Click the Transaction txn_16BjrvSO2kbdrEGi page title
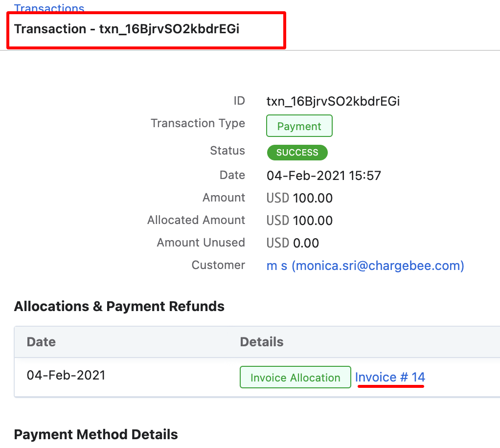Viewport: 500px width, 448px height. pyautogui.click(x=127, y=29)
